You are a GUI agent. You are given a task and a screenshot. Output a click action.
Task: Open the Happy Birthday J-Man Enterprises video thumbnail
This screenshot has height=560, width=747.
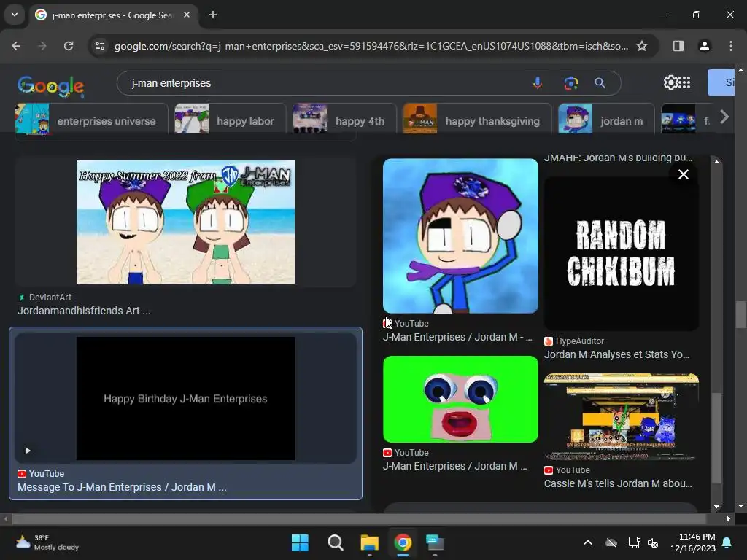pos(186,399)
